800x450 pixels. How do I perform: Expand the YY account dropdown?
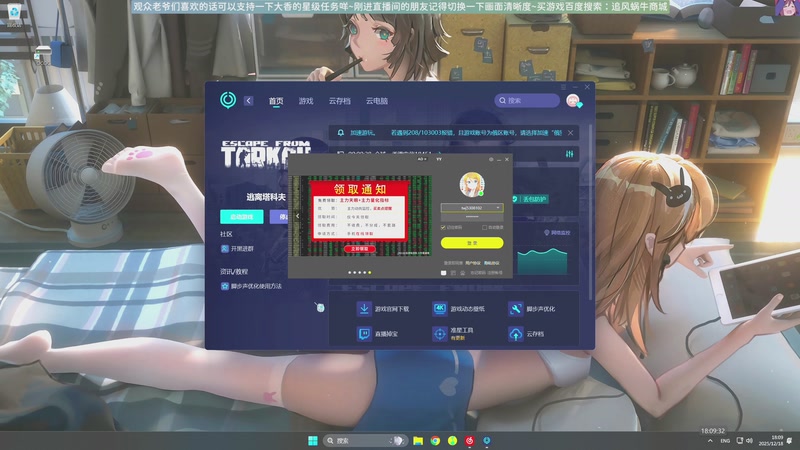[x=498, y=208]
